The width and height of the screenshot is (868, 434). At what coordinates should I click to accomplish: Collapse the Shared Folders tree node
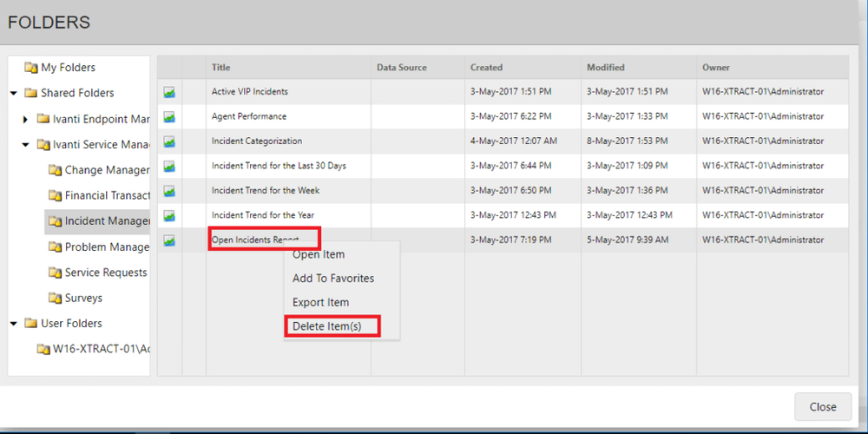(13, 93)
